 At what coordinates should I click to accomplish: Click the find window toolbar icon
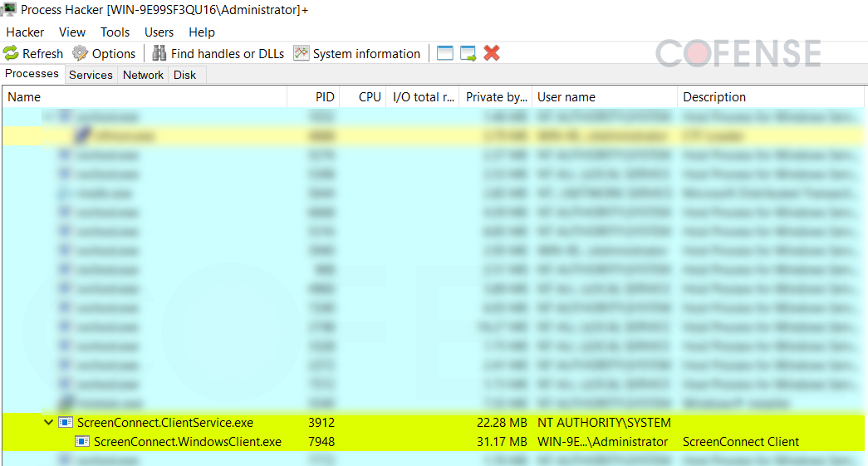445,53
